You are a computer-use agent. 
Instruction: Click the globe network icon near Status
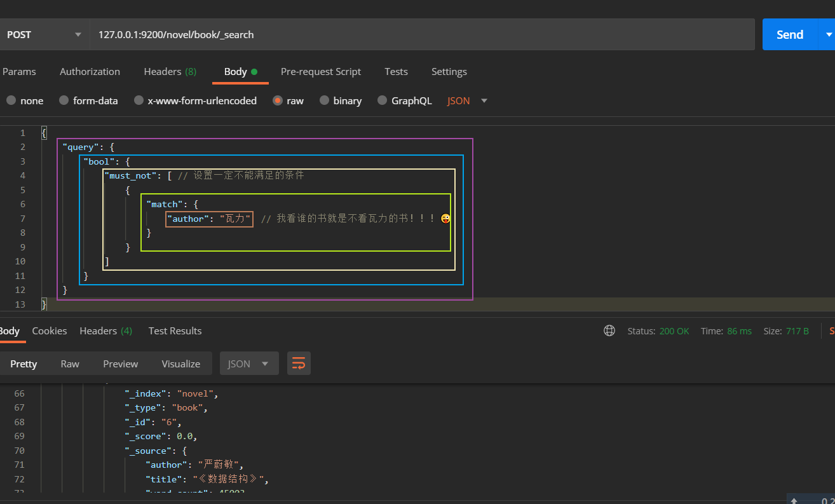pyautogui.click(x=609, y=330)
